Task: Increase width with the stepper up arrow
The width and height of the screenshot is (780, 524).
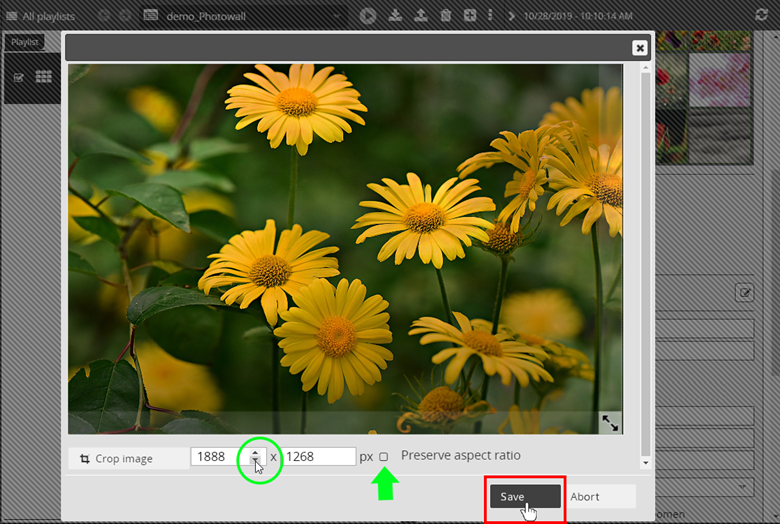Action: click(x=255, y=453)
